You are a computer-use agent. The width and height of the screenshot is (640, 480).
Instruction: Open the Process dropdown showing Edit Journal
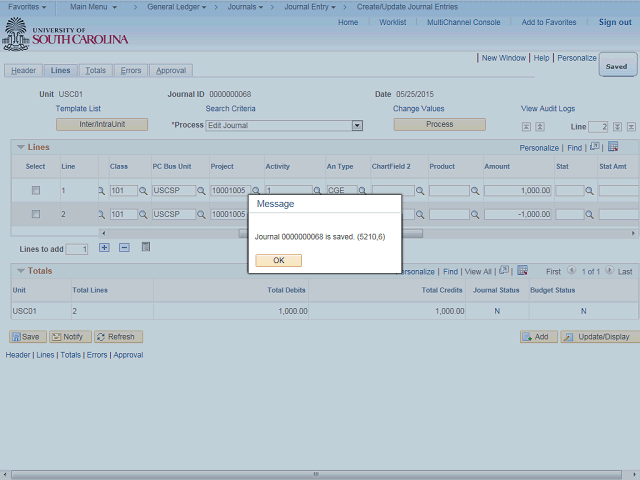pyautogui.click(x=357, y=125)
